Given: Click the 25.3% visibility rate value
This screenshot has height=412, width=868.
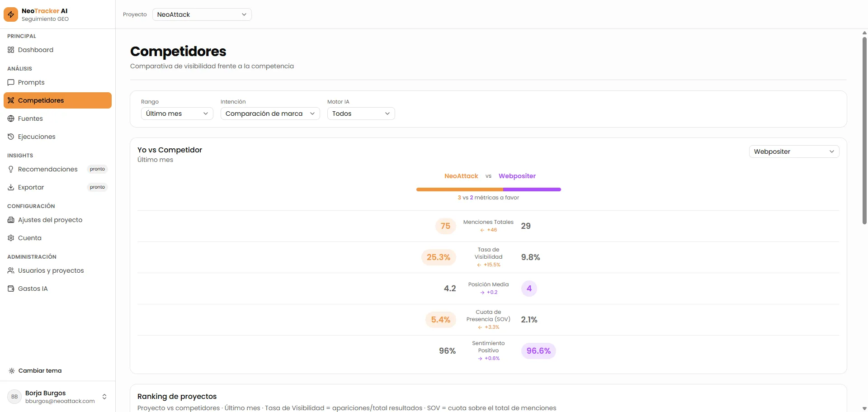Looking at the screenshot, I should pos(439,257).
